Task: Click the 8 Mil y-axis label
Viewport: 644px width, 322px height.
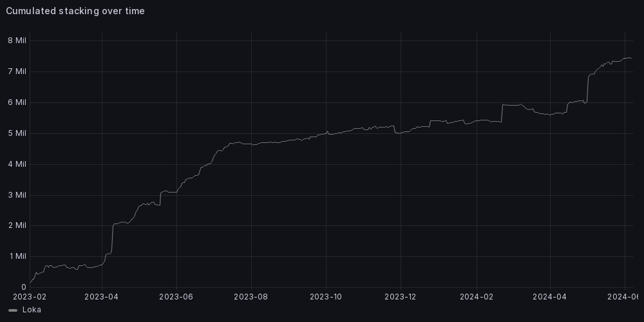Action: click(17, 41)
